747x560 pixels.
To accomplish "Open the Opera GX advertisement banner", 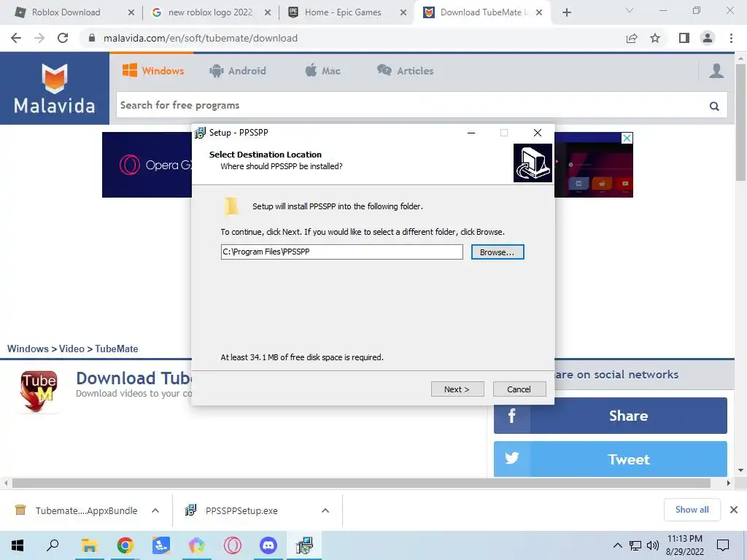I will pyautogui.click(x=147, y=165).
